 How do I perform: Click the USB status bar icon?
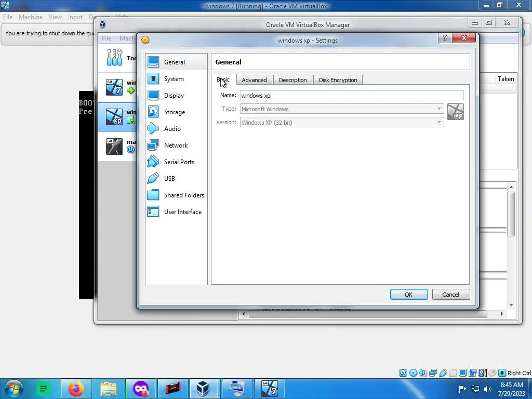tap(443, 373)
